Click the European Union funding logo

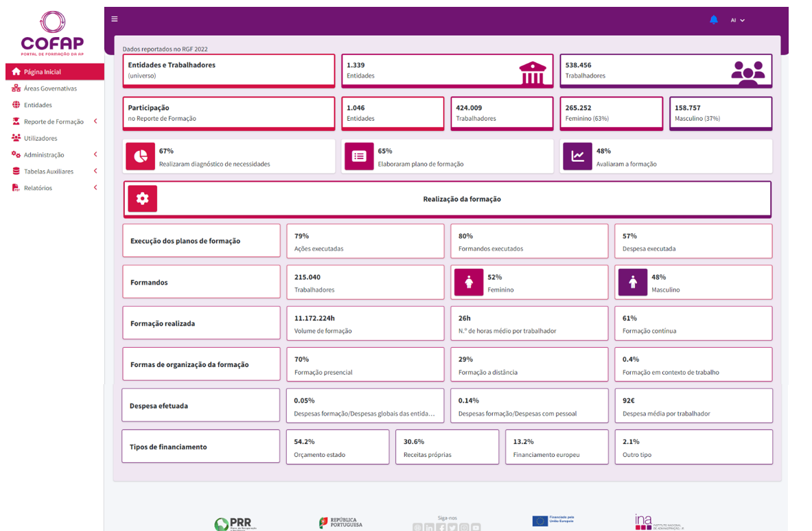pos(553,520)
